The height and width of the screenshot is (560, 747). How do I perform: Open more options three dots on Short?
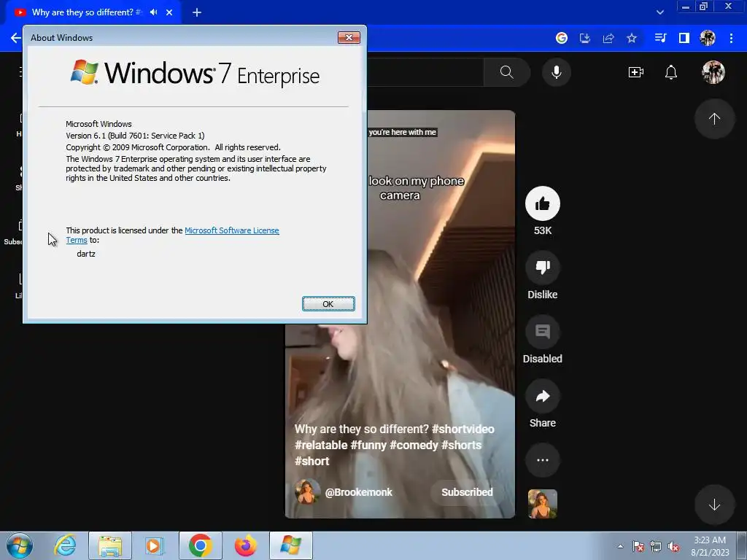543,460
